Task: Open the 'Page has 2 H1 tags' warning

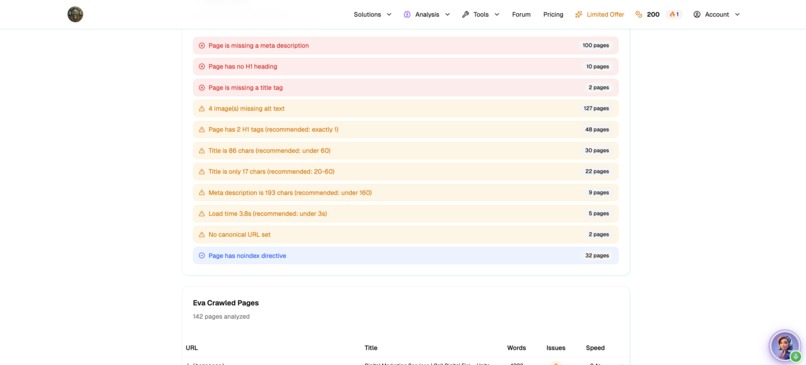Action: coord(406,130)
